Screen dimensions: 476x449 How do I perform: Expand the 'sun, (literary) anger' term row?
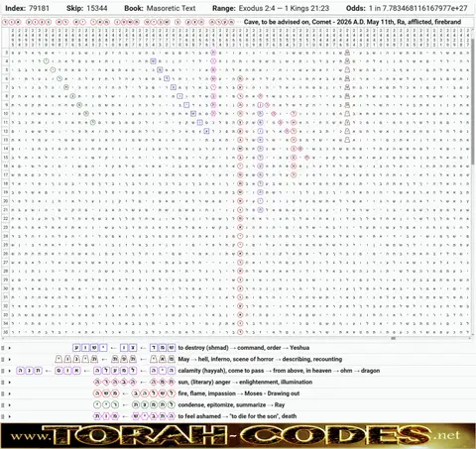(x=10, y=383)
